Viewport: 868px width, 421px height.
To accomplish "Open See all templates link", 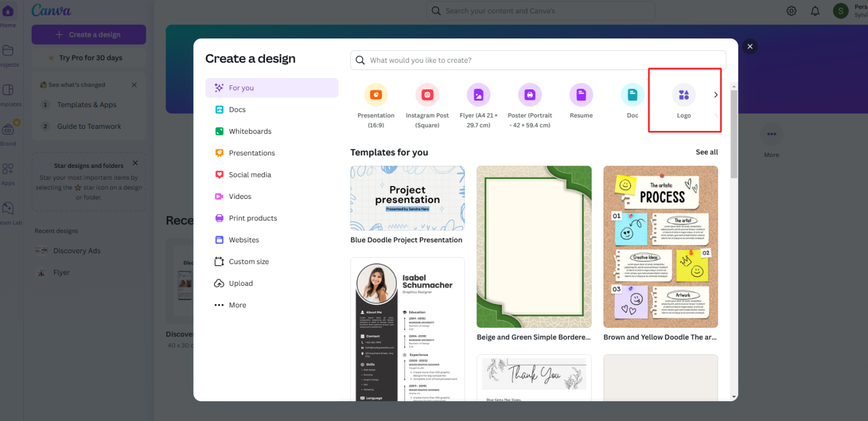I will click(x=706, y=152).
